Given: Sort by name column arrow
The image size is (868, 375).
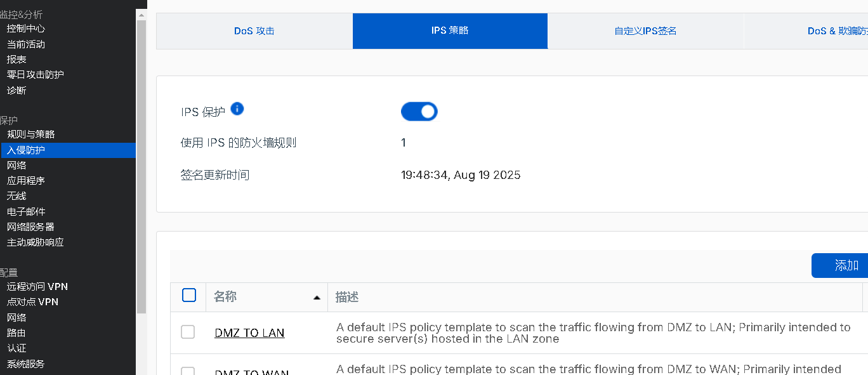Looking at the screenshot, I should click(317, 298).
